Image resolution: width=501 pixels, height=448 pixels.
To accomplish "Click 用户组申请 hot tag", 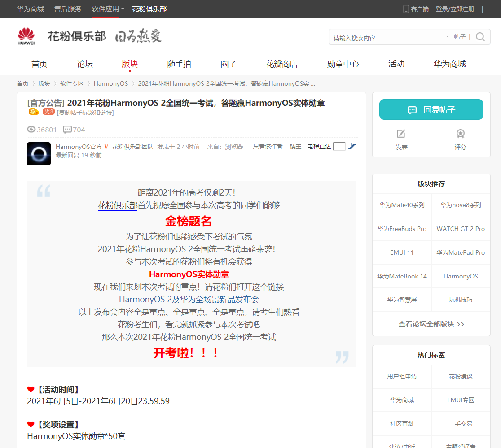I will 402,377.
